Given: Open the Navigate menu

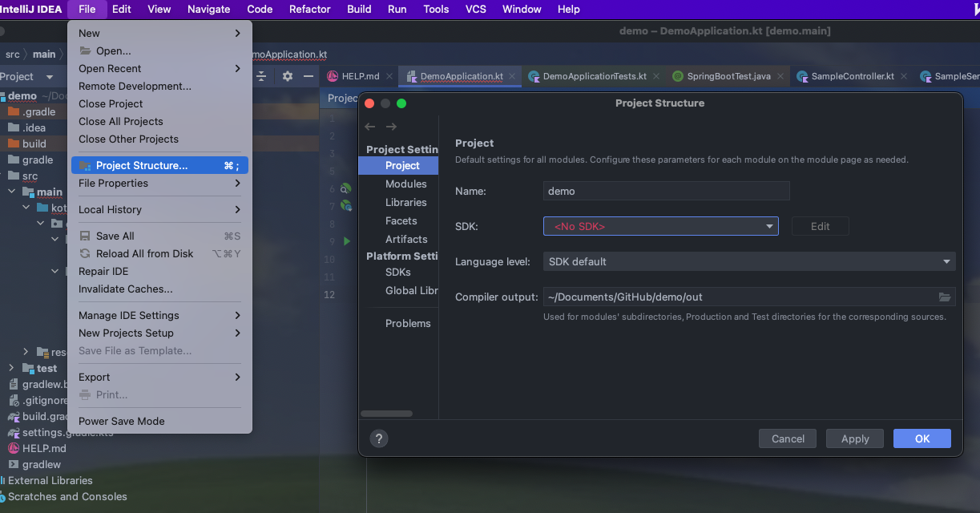Looking at the screenshot, I should tap(209, 9).
